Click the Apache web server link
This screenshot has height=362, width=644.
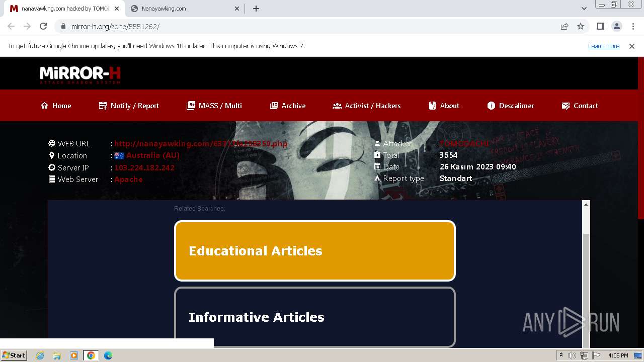pos(128,179)
